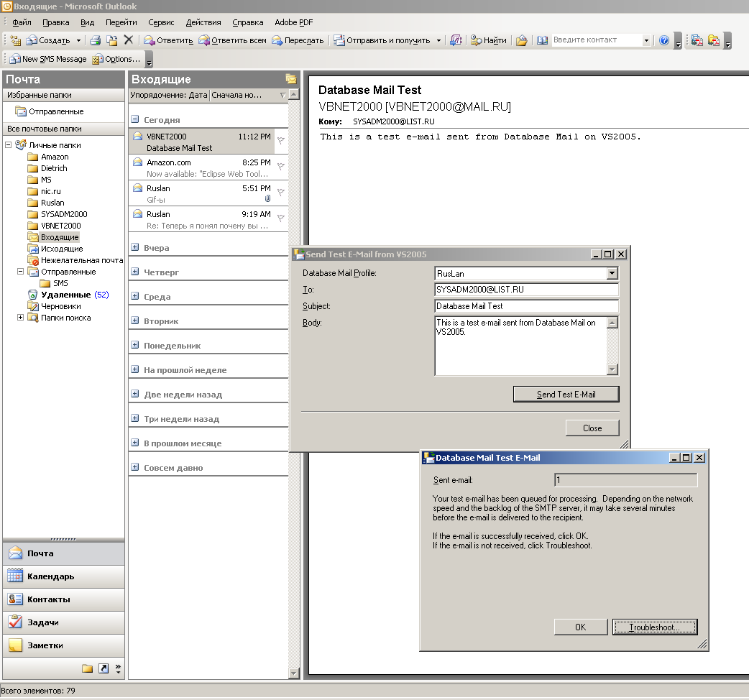Viewport: 749px width, 700px height.
Task: Collapse the Сегодня message group
Action: tap(135, 119)
